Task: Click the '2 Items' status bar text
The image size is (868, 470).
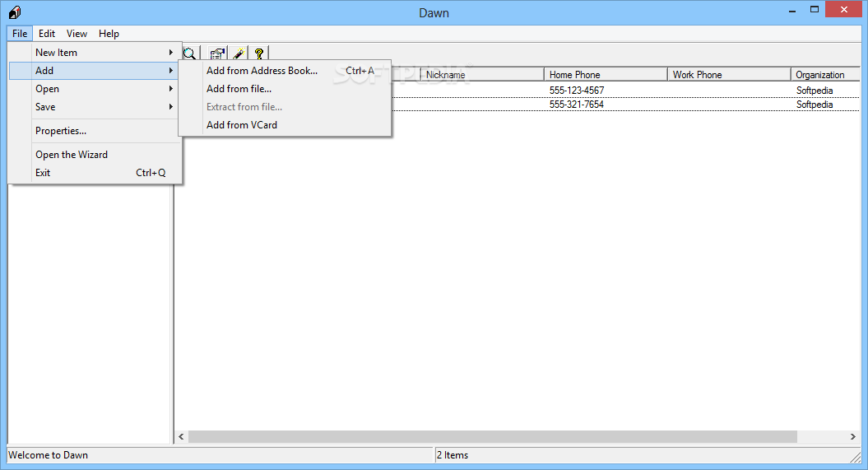Action: coord(453,455)
